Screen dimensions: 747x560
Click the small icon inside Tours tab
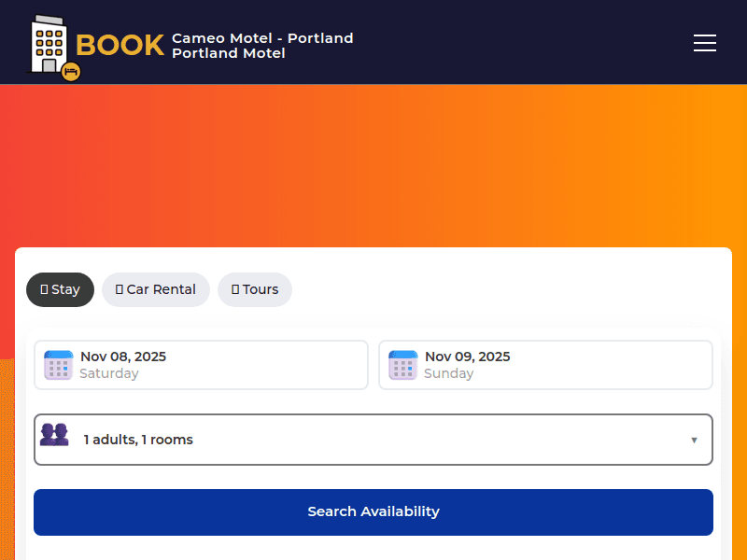pos(235,289)
